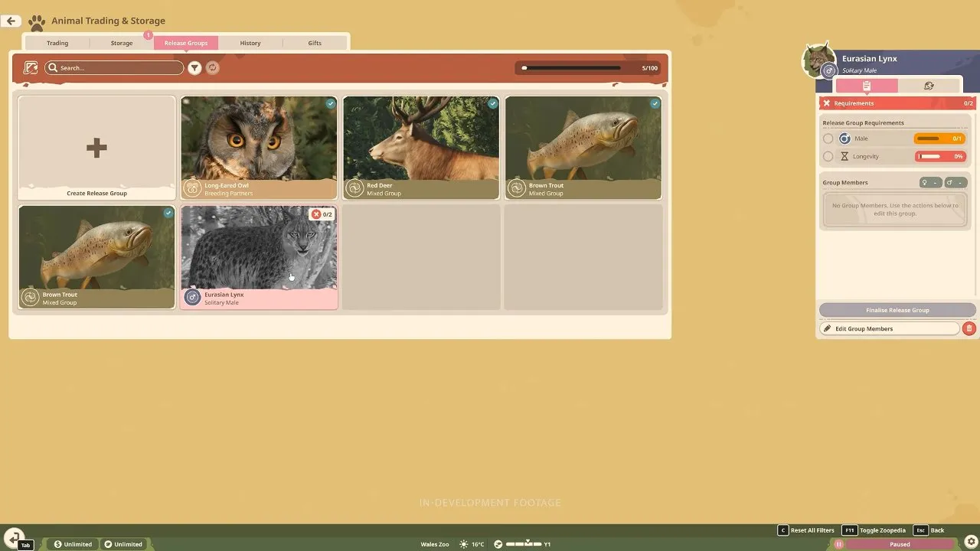Click the Longevity 0% red progress bar
Screen dimensions: 980x551
940,156
